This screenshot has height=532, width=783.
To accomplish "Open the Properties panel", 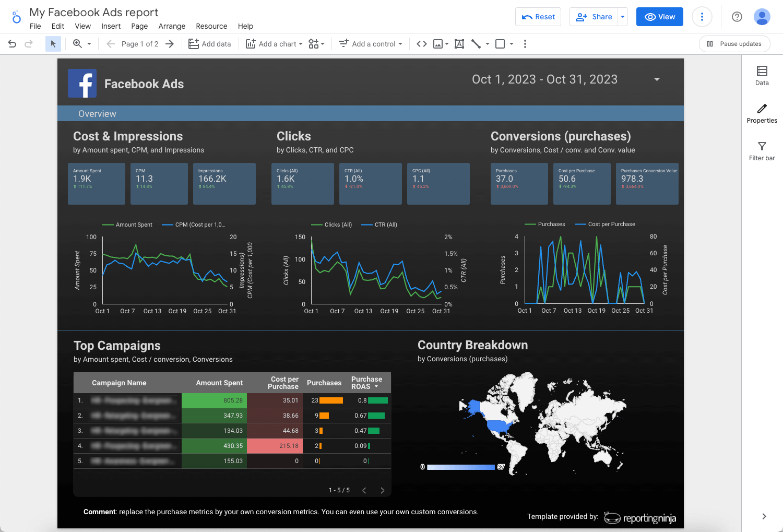I will point(762,113).
